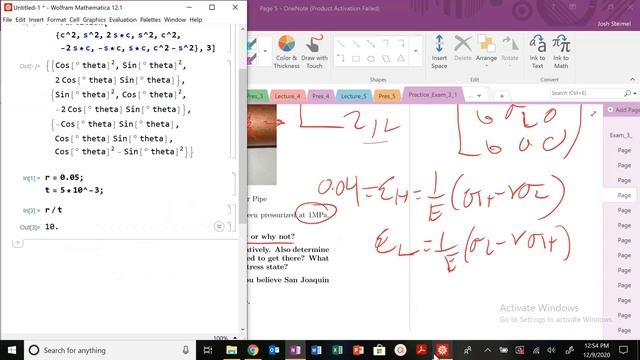This screenshot has width=640, height=360.
Task: Open File Explorer from the taskbar
Action: (231, 350)
